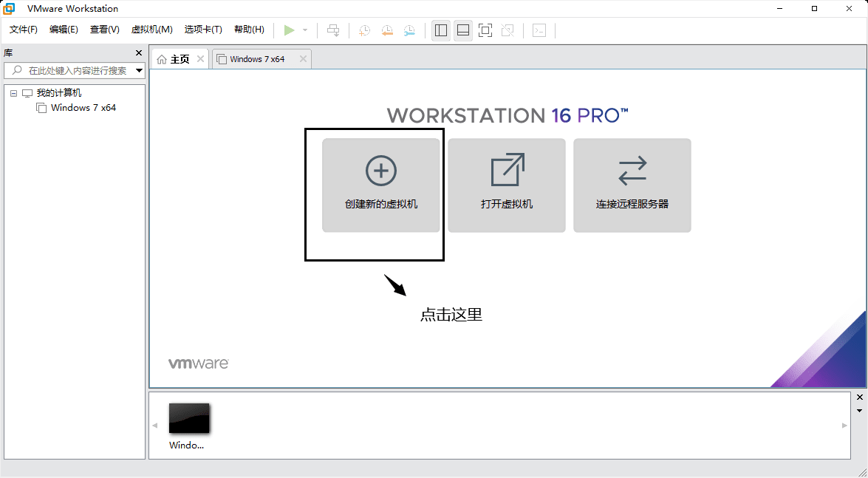This screenshot has width=868, height=478.
Task: Click 创建新的虚拟机 button
Action: (381, 185)
